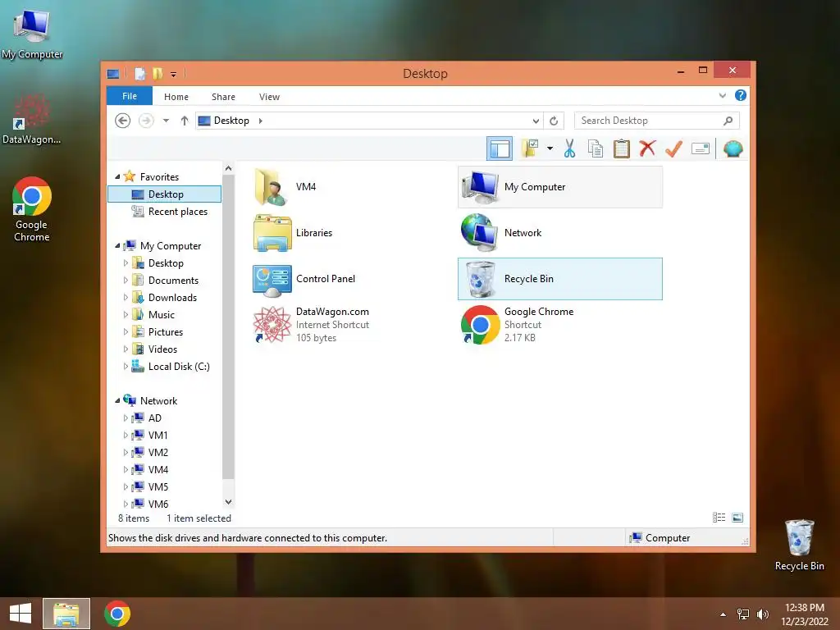Screen dimensions: 840x630
Task: Open the folder options dropdown arrow
Action: 550,148
